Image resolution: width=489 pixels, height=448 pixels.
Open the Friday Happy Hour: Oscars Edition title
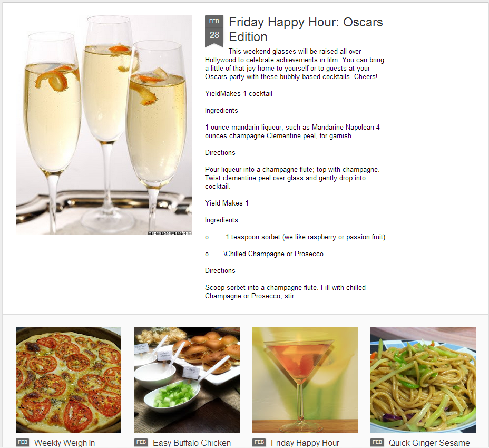[x=306, y=30]
